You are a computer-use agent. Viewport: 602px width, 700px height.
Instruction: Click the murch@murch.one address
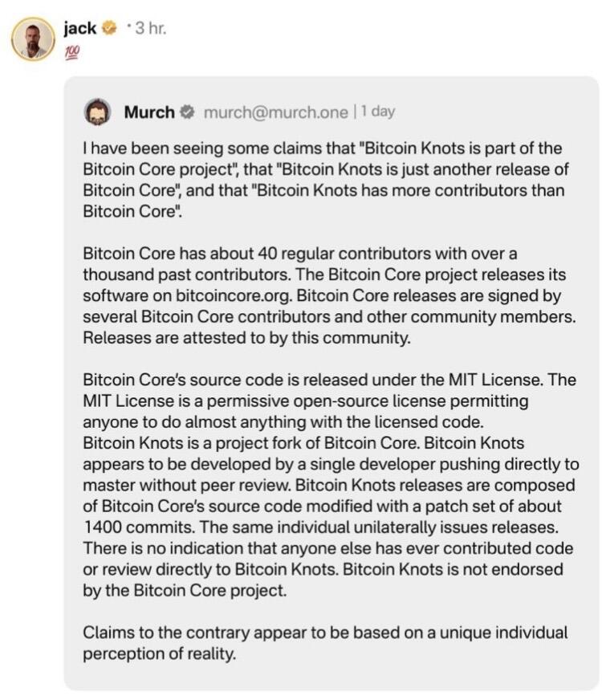pyautogui.click(x=275, y=112)
